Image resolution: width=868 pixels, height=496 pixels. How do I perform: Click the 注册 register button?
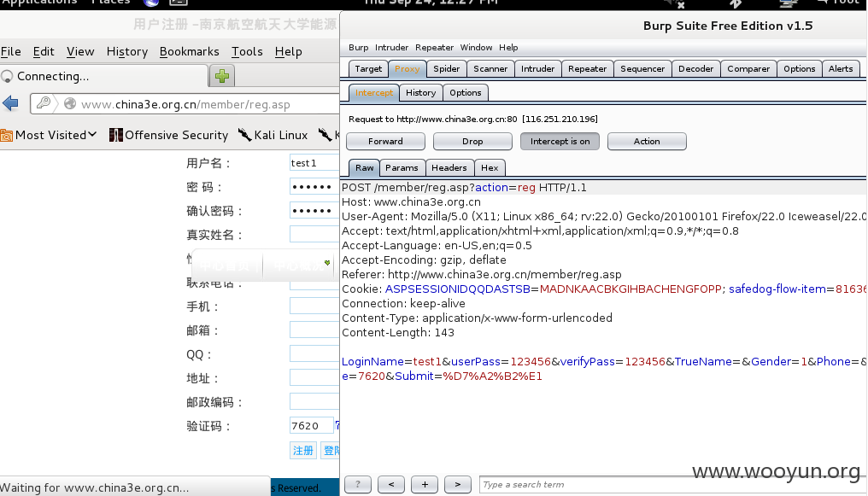click(x=302, y=450)
